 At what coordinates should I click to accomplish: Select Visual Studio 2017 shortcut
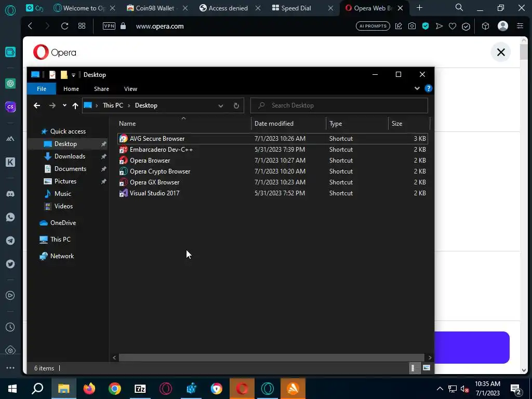[x=272, y=193]
